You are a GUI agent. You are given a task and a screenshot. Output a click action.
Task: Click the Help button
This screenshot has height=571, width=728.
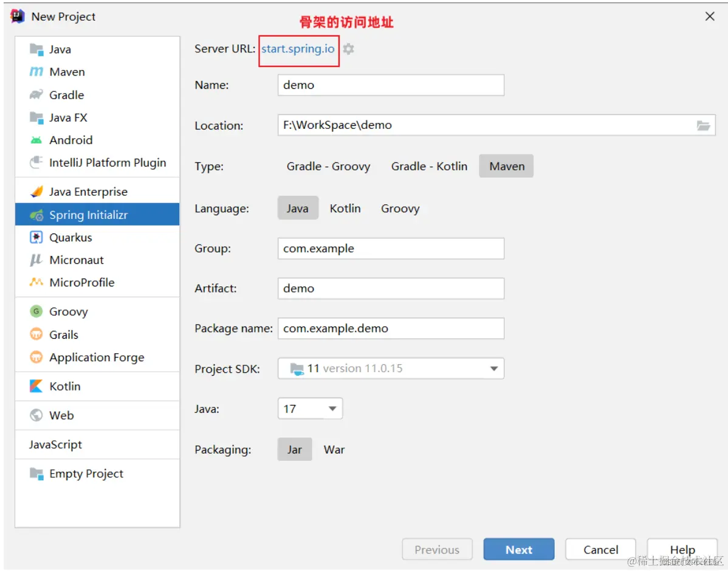(x=682, y=550)
